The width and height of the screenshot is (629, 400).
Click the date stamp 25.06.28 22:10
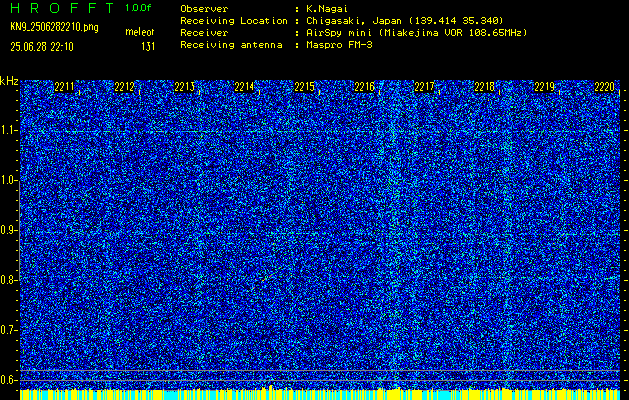pyautogui.click(x=42, y=47)
